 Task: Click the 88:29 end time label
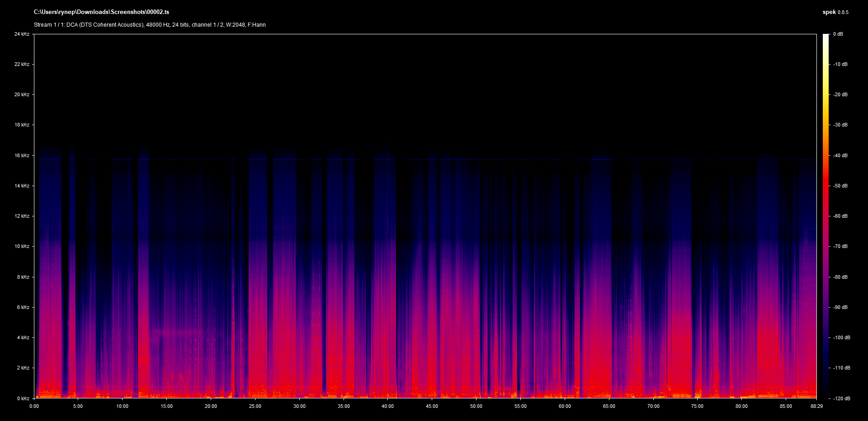click(x=816, y=406)
